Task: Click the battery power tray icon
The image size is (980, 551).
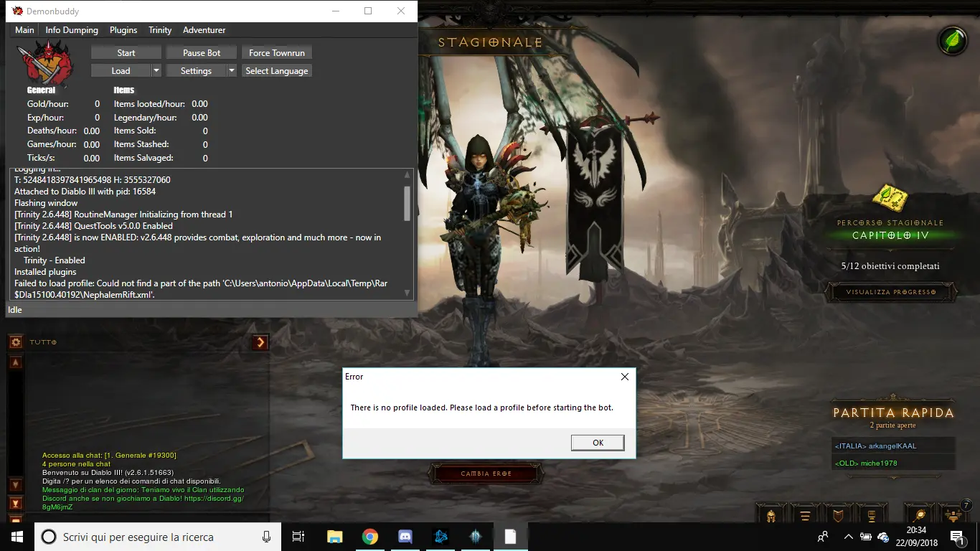Action: click(x=866, y=537)
